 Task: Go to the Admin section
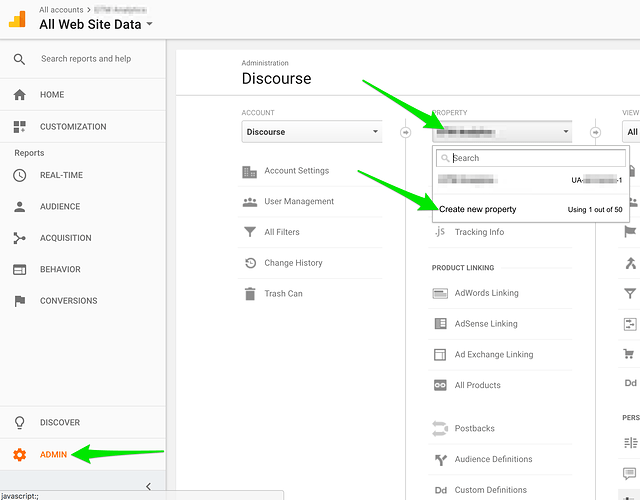[83, 454]
